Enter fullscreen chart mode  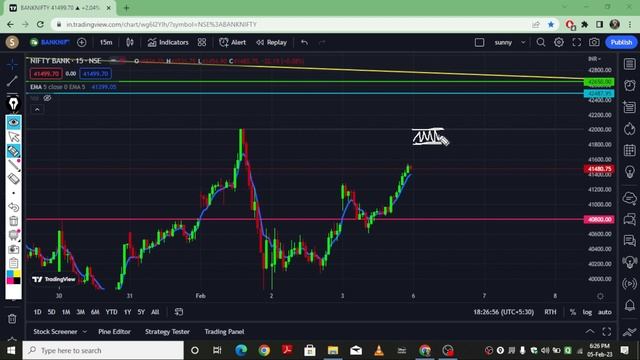coord(577,42)
